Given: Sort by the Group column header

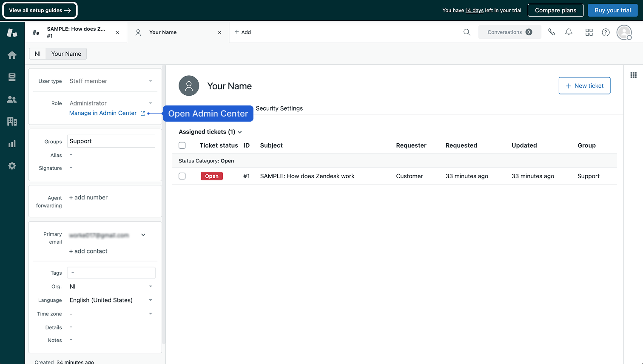Looking at the screenshot, I should click(586, 145).
